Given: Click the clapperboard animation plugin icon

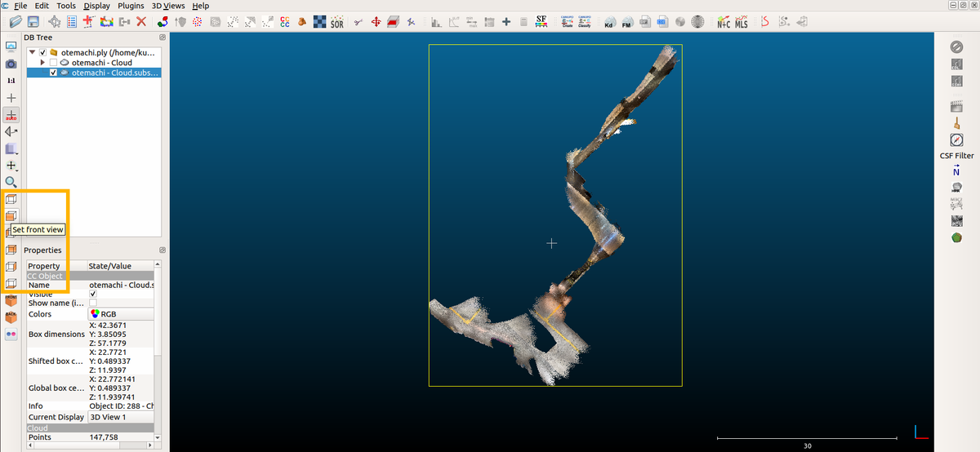Looking at the screenshot, I should click(956, 106).
